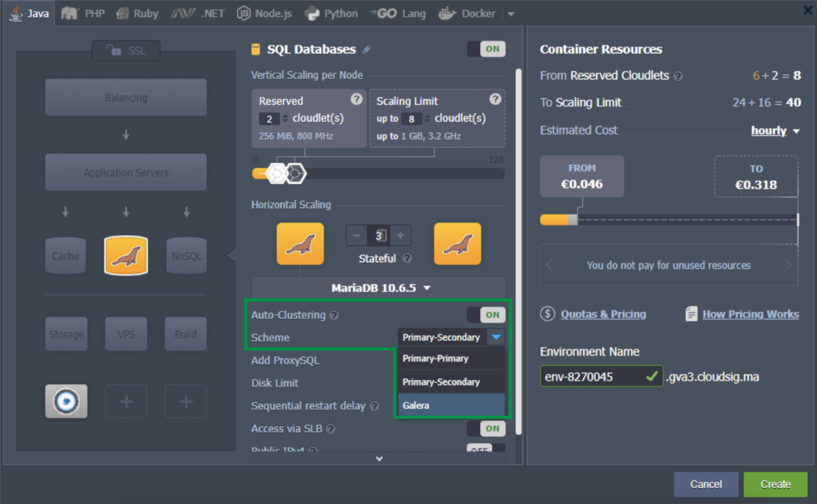Viewport: 817px width, 504px height.
Task: Disable the SQL Databases toggle
Action: [486, 49]
